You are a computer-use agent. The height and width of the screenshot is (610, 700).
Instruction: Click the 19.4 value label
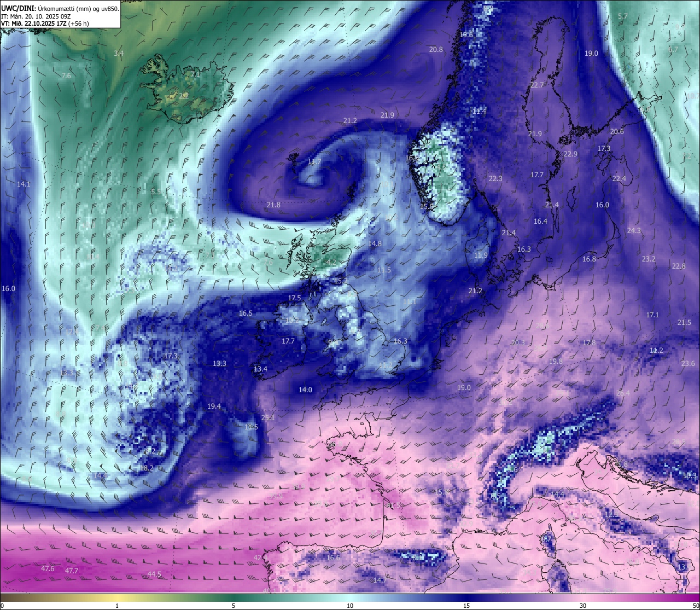coord(214,406)
